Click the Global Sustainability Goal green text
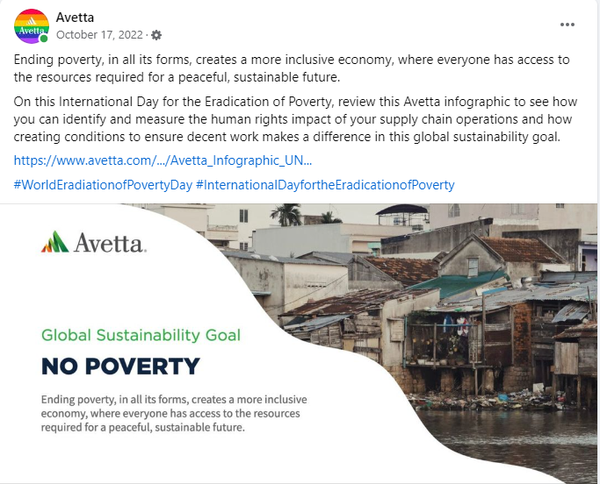The height and width of the screenshot is (484, 600). (140, 336)
